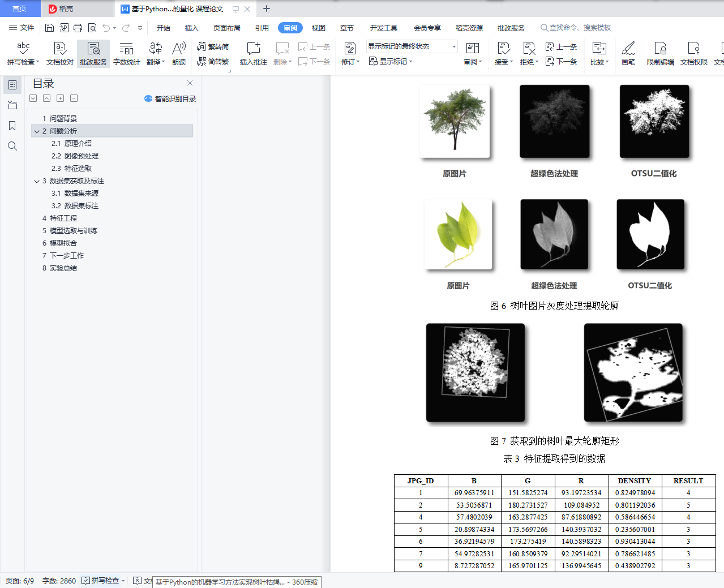Click the Undo arrow icon
This screenshot has width=724, height=588.
[x=106, y=28]
